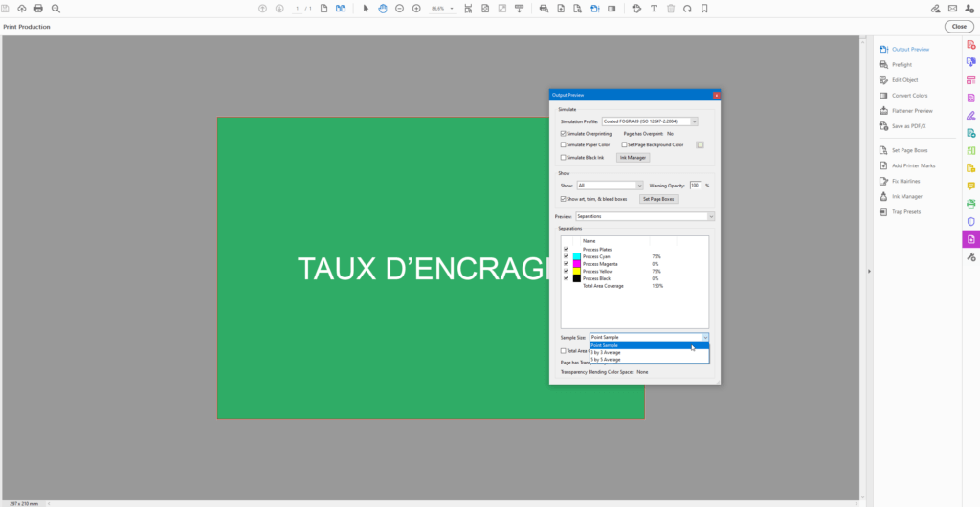Open the purple Fill & Sign pen tool
The image size is (980, 507).
[x=970, y=116]
